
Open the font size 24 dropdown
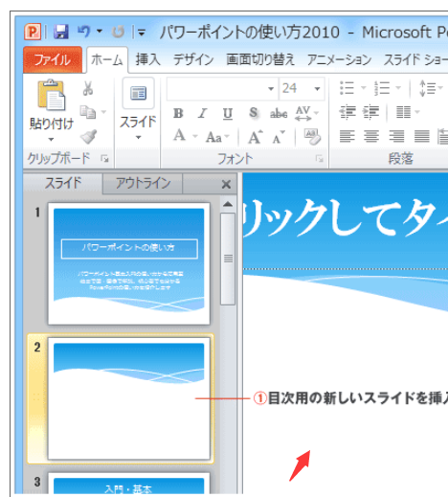[317, 89]
